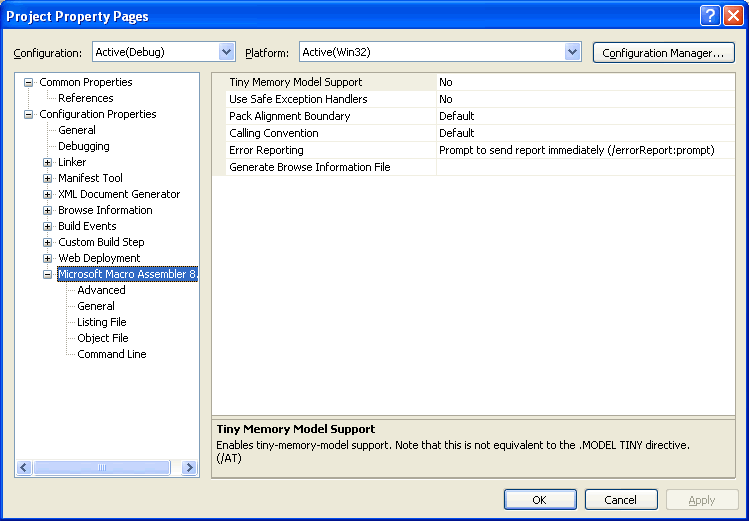
Task: Click Calling Convention value Default
Action: tap(586, 133)
